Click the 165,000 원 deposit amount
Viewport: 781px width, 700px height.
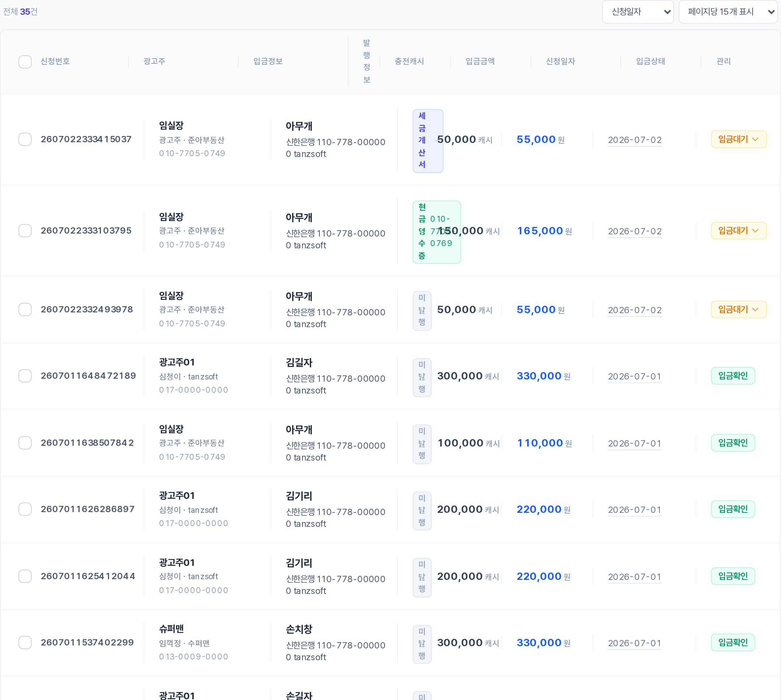click(x=544, y=231)
